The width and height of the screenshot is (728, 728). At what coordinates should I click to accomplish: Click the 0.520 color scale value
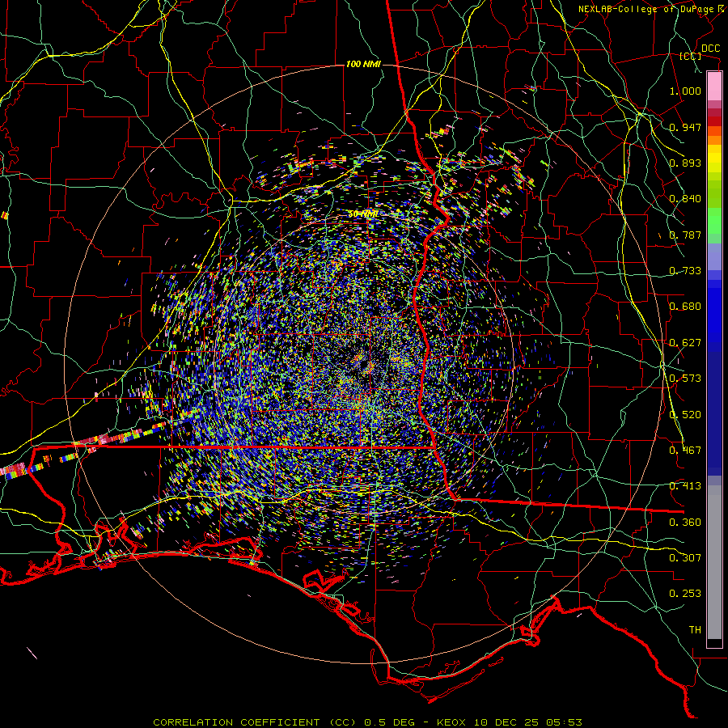pos(685,415)
